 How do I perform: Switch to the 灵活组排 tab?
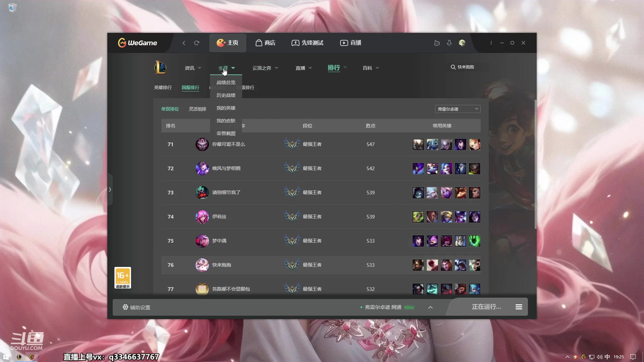(197, 109)
